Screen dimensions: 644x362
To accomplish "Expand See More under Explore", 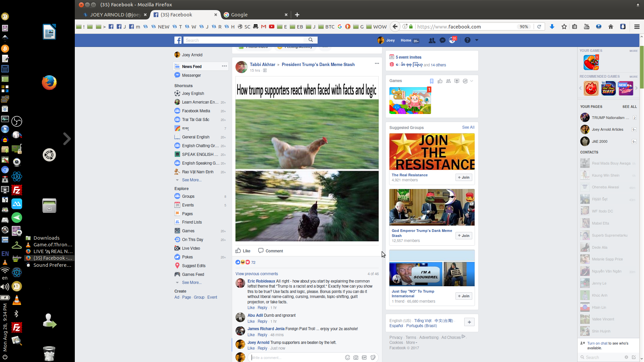I will (x=192, y=283).
